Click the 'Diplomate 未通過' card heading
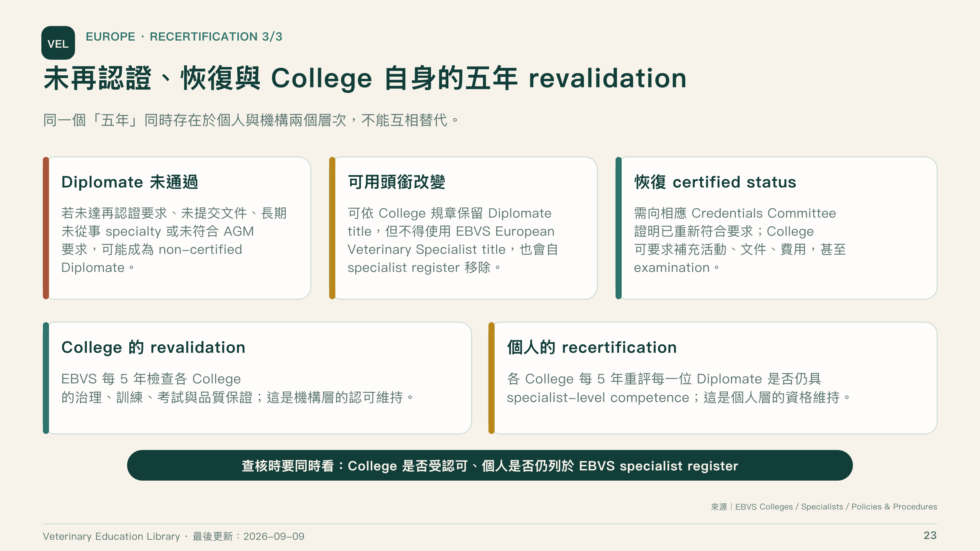 click(x=130, y=182)
